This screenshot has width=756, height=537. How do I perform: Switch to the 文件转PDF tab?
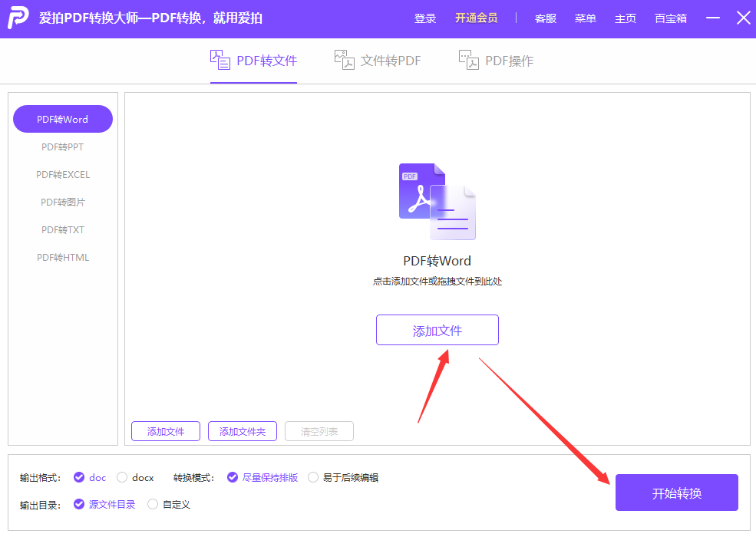pyautogui.click(x=378, y=61)
